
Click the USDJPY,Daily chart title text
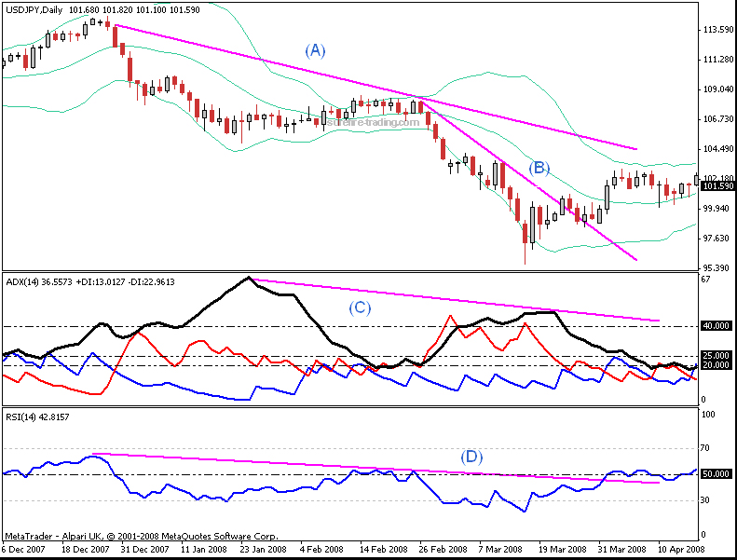(33, 10)
